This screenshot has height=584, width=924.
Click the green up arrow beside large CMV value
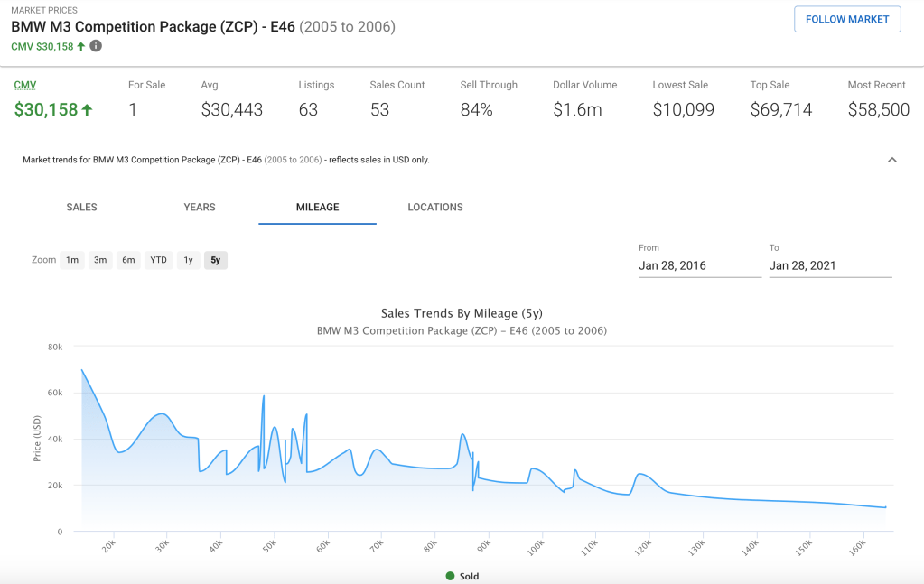point(88,110)
